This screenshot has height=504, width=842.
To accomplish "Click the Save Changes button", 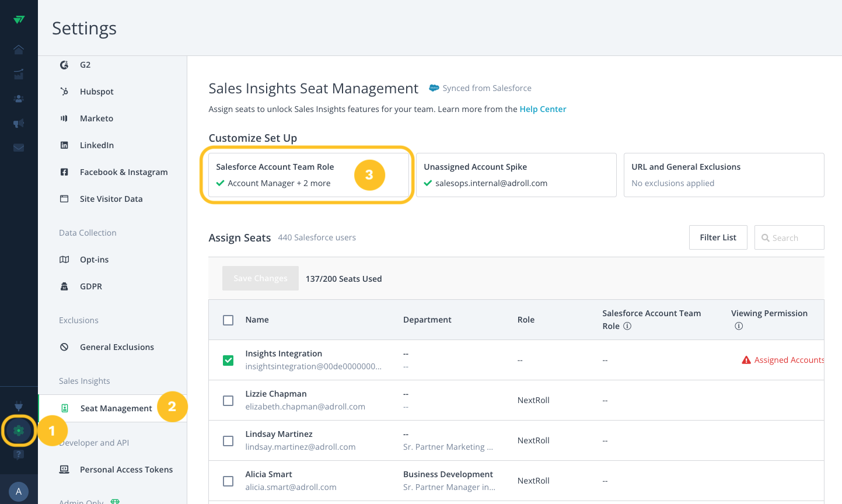I will 260,278.
